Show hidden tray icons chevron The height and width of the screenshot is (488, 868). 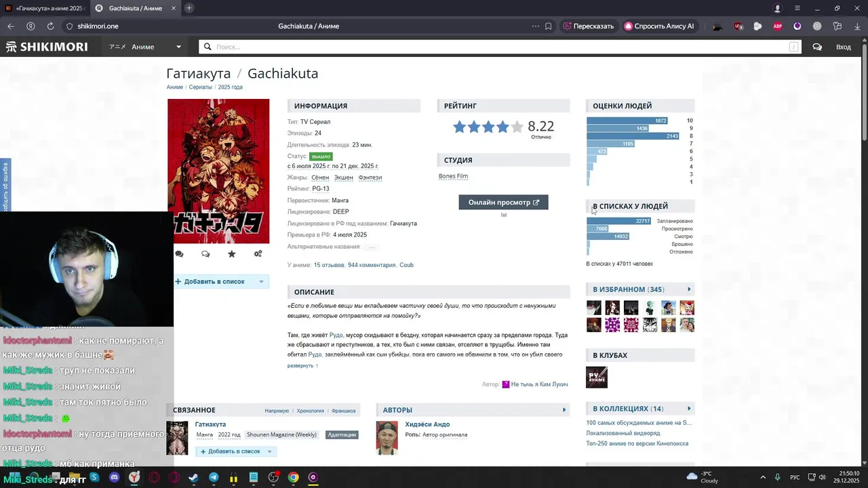[763, 477]
